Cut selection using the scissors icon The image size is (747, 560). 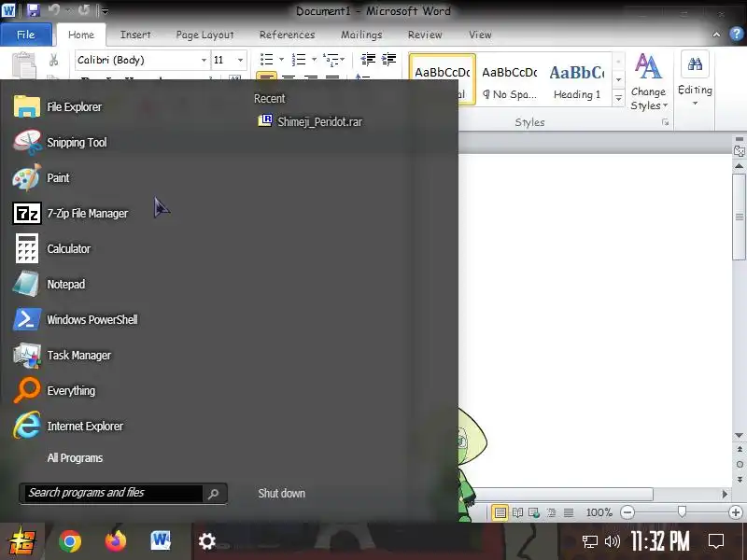(53, 60)
